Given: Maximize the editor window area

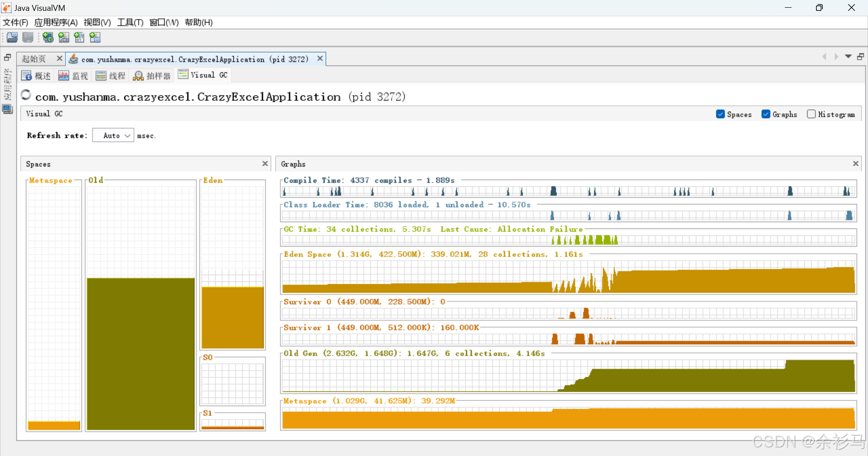Looking at the screenshot, I should pyautogui.click(x=860, y=57).
